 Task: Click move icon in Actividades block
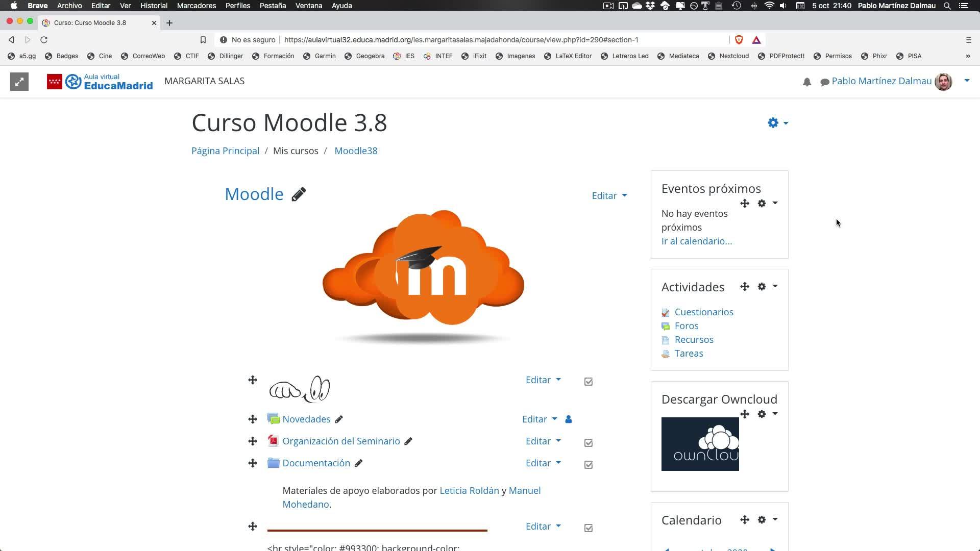(745, 287)
